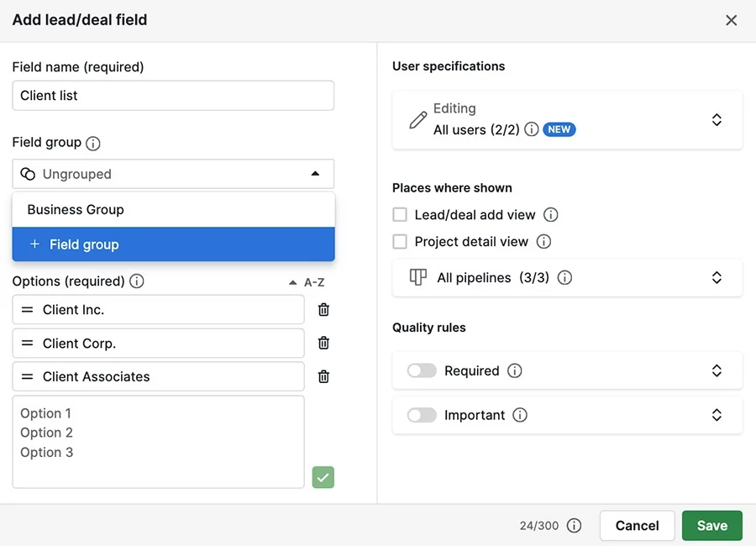This screenshot has height=546, width=756.
Task: Click info icon next to All pipelines
Action: (x=564, y=278)
